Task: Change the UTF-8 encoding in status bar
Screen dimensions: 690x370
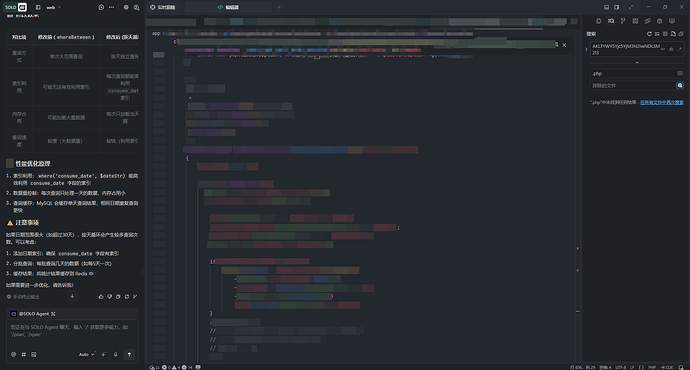Action: (620, 367)
